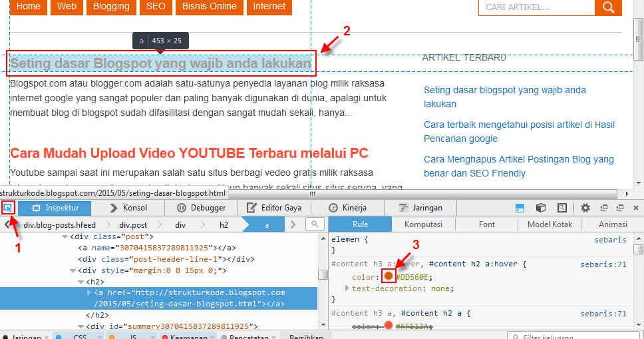The image size is (644, 339).
Task: Open sebaris:71 source link for hover rule
Action: 603,264
